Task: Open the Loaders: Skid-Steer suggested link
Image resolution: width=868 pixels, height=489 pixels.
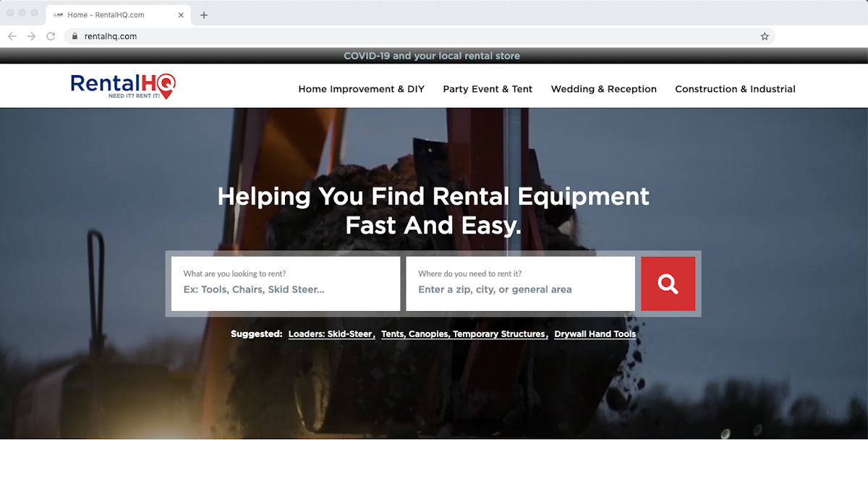Action: point(330,333)
